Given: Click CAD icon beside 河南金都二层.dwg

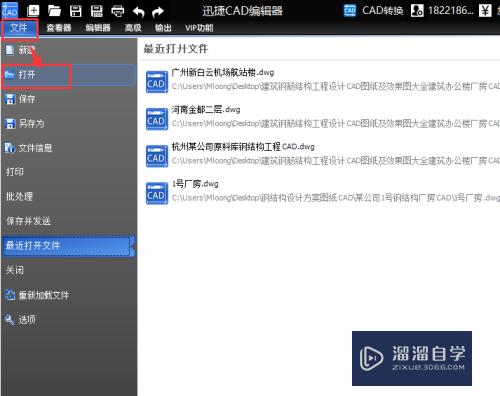Looking at the screenshot, I should point(156,119).
